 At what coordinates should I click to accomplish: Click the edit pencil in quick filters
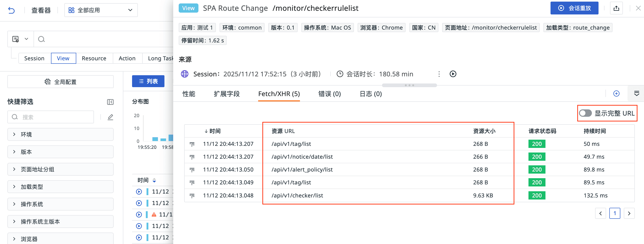110,117
